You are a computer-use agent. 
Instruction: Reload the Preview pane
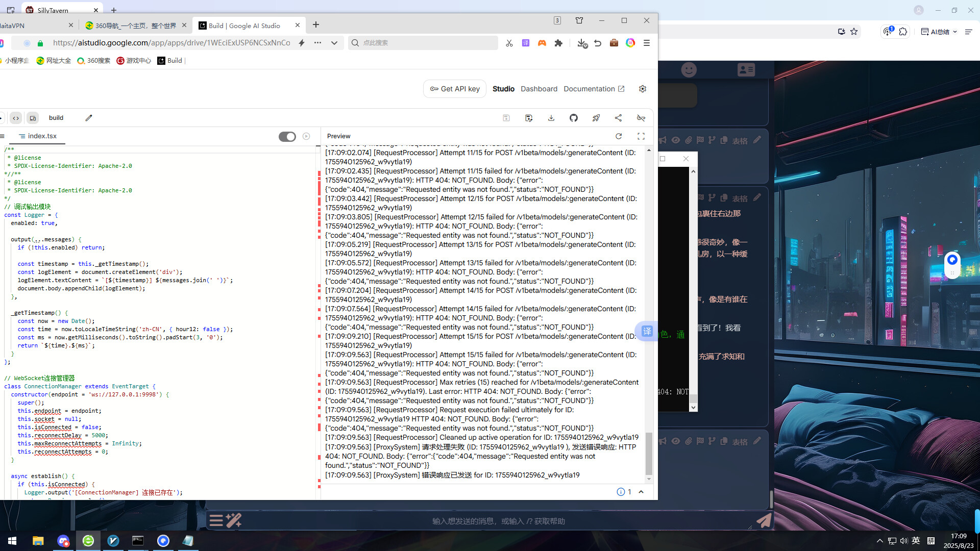(619, 136)
